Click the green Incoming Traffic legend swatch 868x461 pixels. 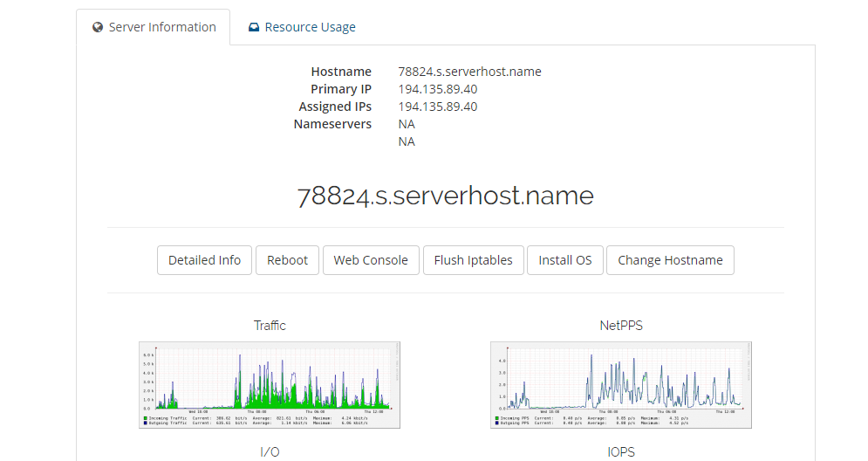[x=144, y=418]
